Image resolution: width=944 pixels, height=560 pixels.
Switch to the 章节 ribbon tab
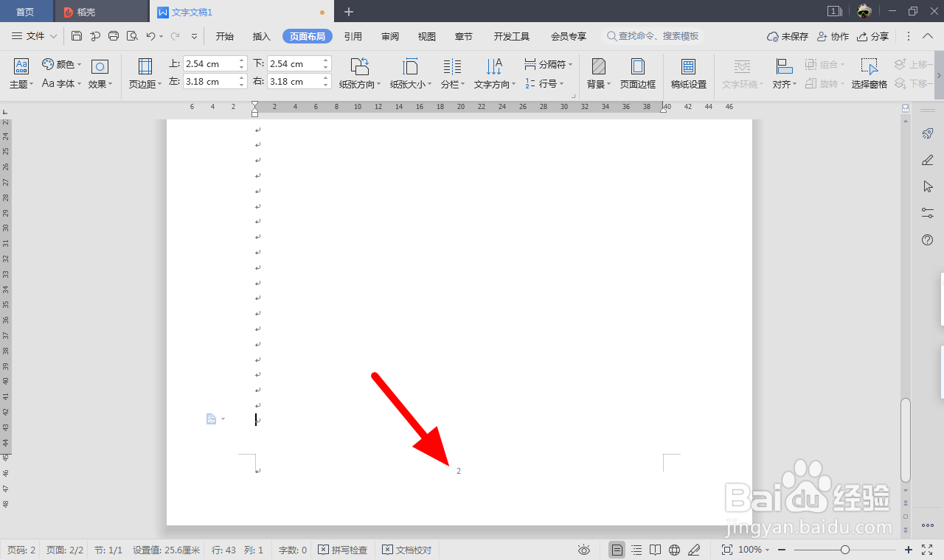[x=464, y=36]
